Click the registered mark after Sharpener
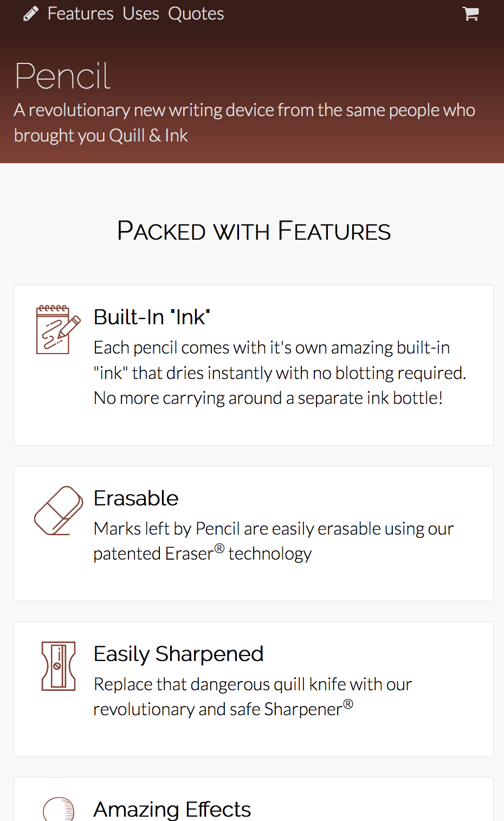The width and height of the screenshot is (504, 821). (x=348, y=704)
